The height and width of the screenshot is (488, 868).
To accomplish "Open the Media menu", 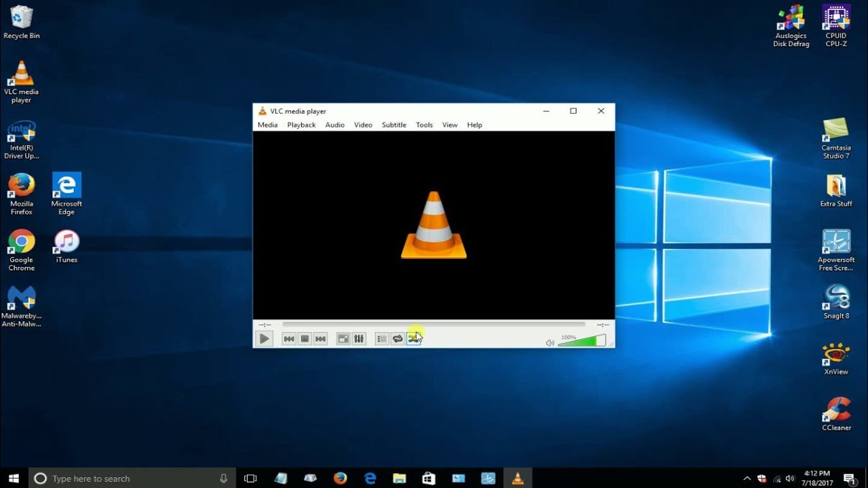I will (267, 125).
